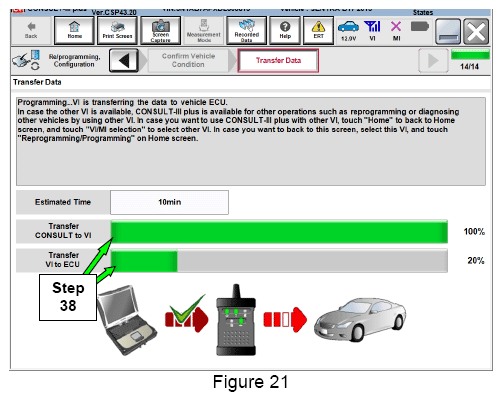
Task: Click the MI disconnected status icon
Action: click(396, 31)
